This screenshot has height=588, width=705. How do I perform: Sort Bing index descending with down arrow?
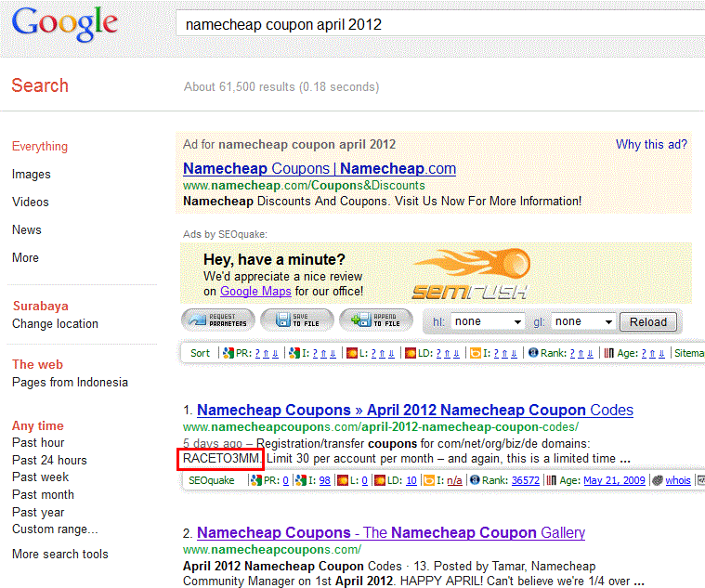(515, 354)
